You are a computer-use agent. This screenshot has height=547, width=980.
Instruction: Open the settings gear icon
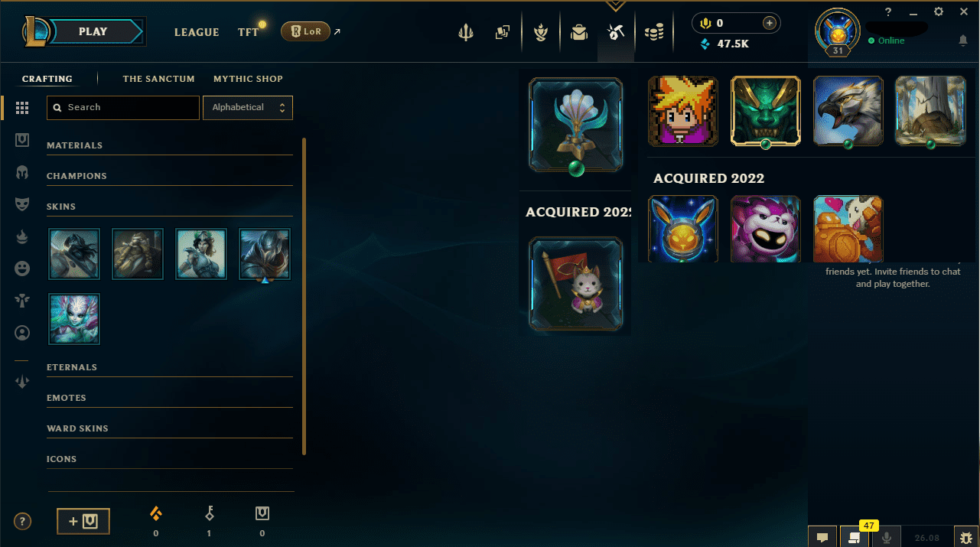click(939, 11)
